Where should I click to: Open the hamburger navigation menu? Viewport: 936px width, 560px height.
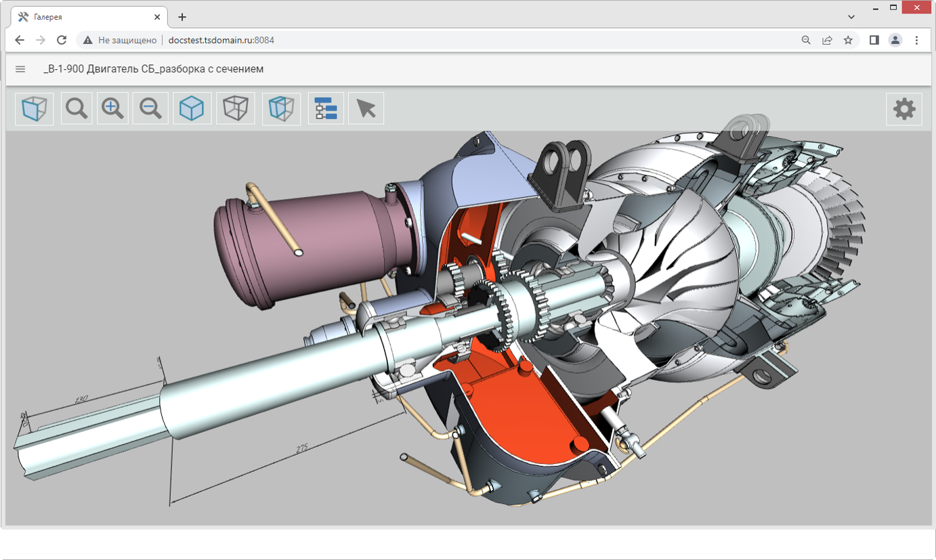(x=20, y=69)
